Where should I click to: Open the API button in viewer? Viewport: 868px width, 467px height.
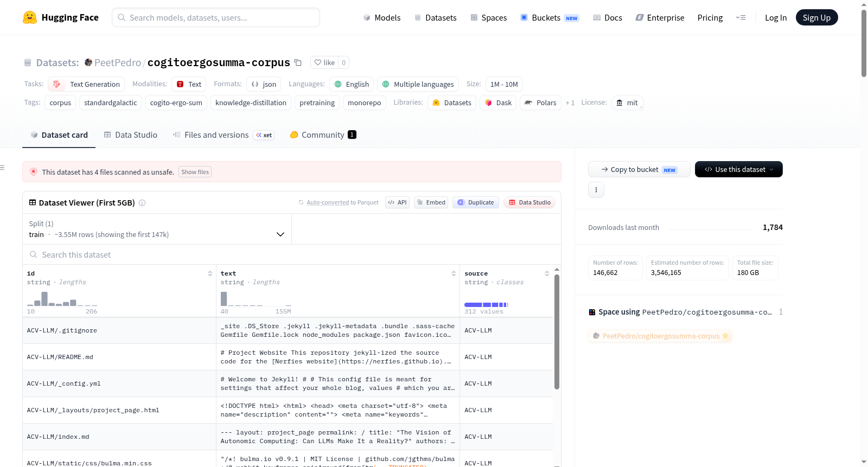tap(398, 202)
